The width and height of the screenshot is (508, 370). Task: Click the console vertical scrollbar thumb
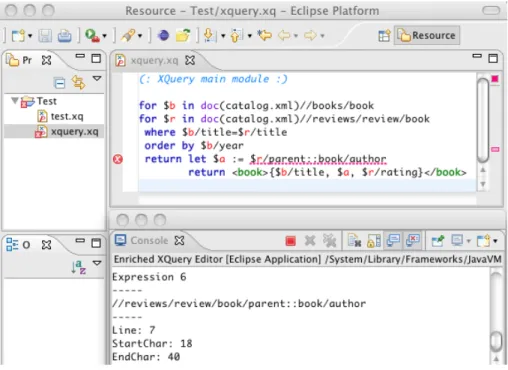[x=496, y=341]
